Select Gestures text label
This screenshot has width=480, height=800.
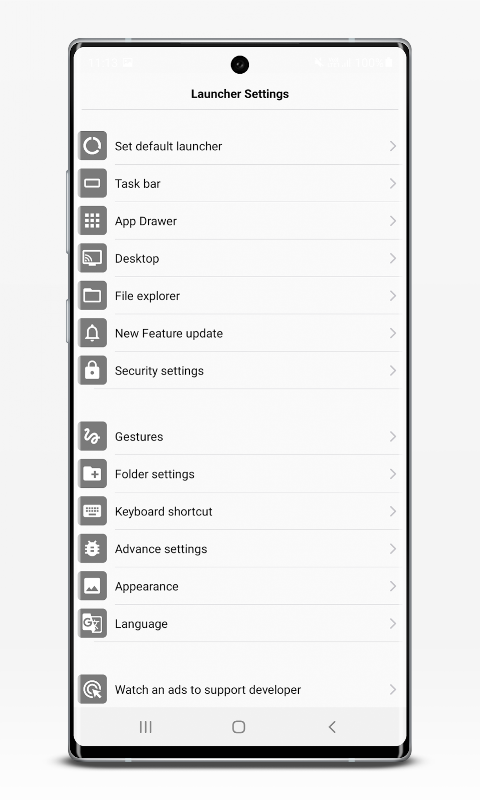(x=139, y=437)
